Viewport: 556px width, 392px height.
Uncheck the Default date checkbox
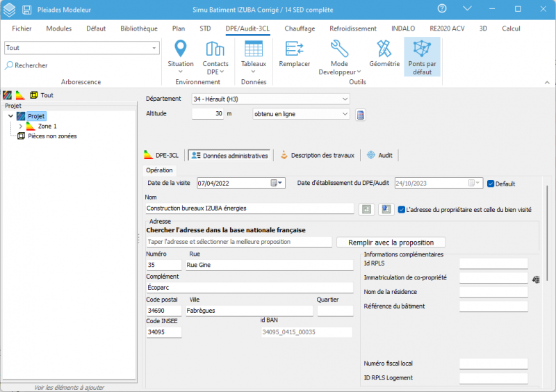pyautogui.click(x=491, y=183)
